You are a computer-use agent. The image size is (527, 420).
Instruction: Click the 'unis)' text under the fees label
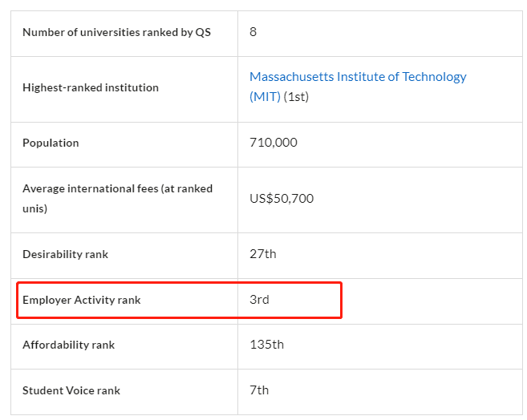[x=34, y=209]
